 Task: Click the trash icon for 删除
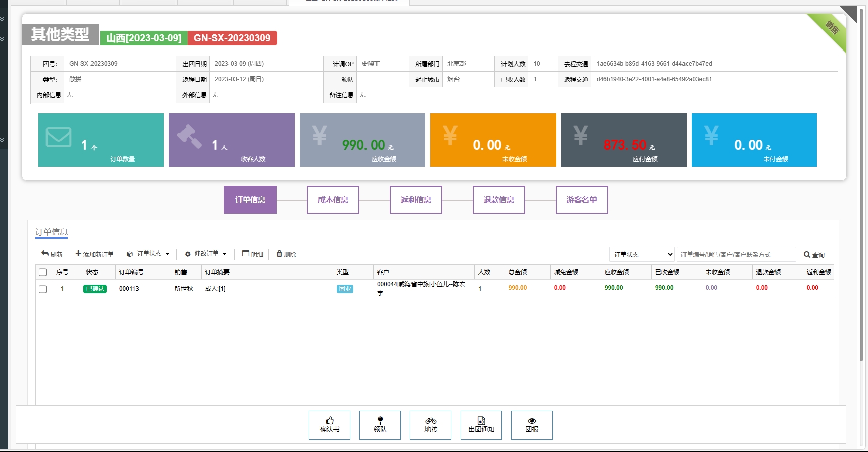point(279,254)
